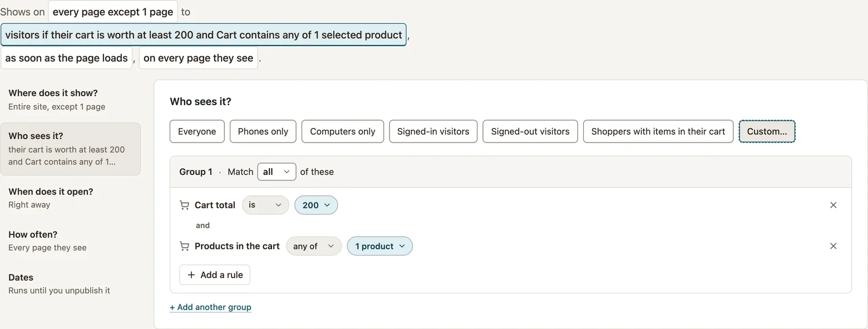The height and width of the screenshot is (329, 868).
Task: Click the Add a rule button
Action: tap(215, 275)
